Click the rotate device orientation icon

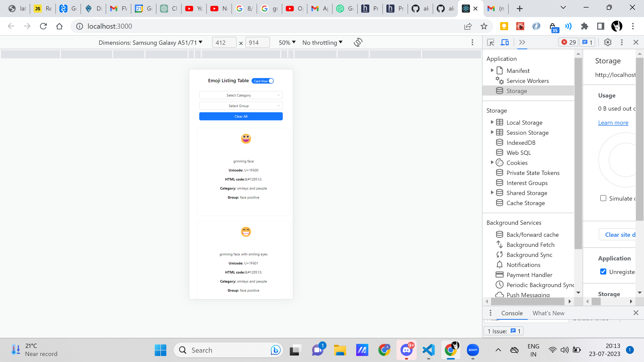(x=358, y=42)
